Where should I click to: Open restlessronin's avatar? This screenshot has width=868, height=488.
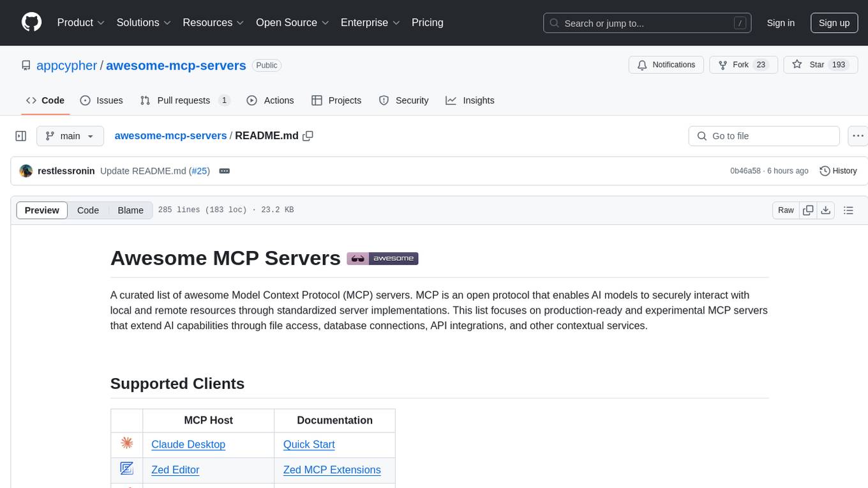tap(26, 171)
